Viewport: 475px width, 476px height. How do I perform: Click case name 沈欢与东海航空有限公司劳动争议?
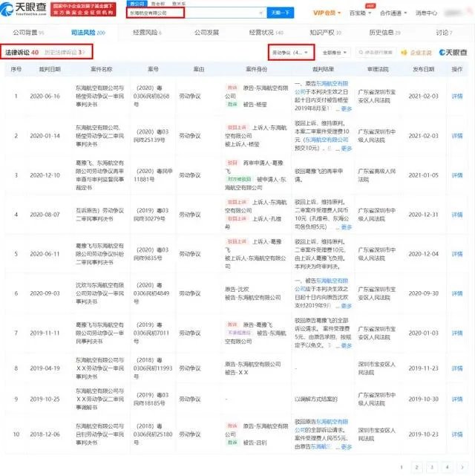click(x=99, y=293)
